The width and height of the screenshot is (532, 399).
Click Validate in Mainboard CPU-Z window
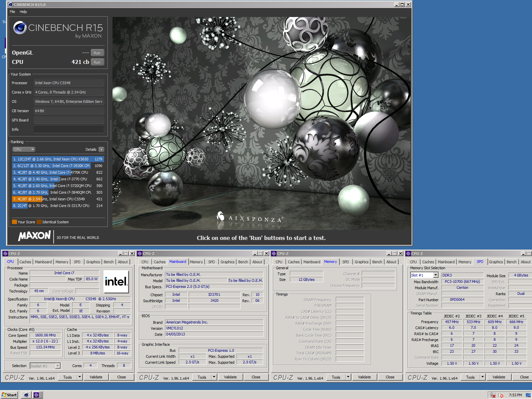click(x=230, y=377)
